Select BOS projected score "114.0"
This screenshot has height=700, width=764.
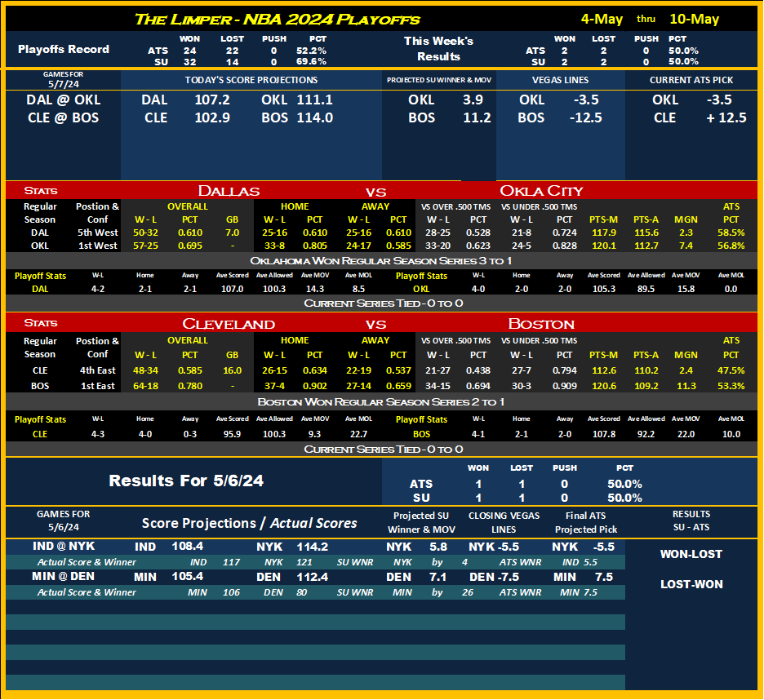click(x=315, y=117)
